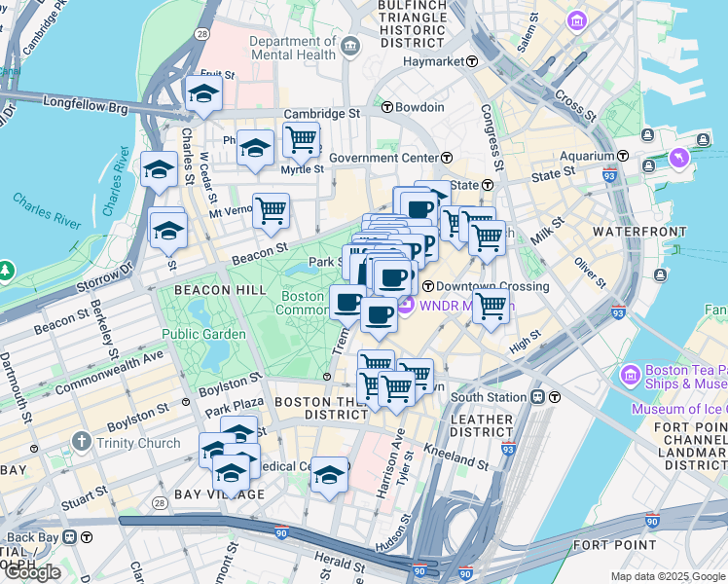Select the Cambridge St label
This screenshot has height=584, width=728.
coord(322,114)
